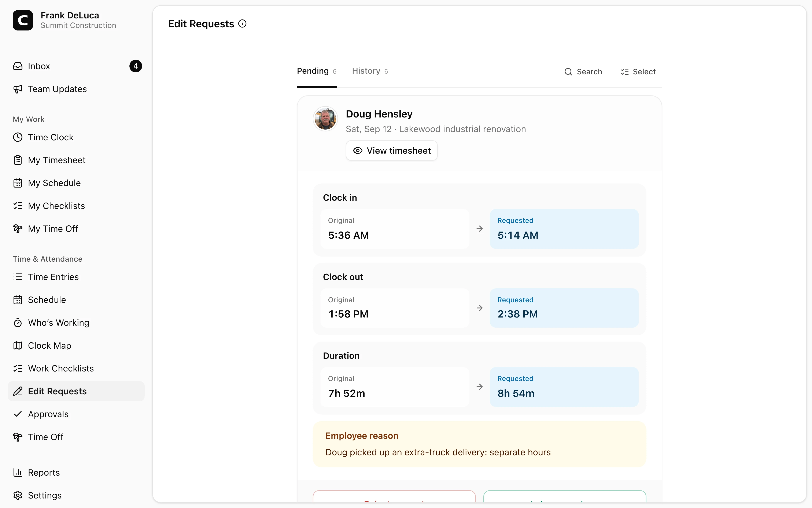Click the employee reason text about extra-truck delivery
This screenshot has height=508, width=812.
(x=438, y=453)
